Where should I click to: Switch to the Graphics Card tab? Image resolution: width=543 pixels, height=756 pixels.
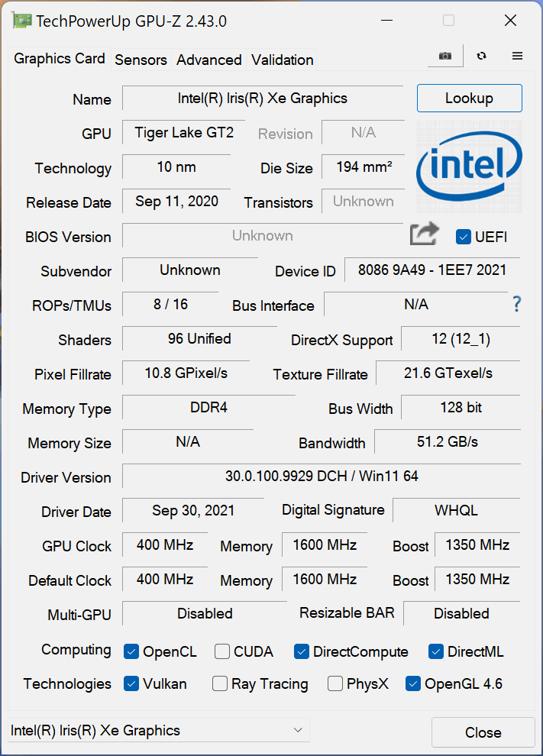(x=60, y=59)
